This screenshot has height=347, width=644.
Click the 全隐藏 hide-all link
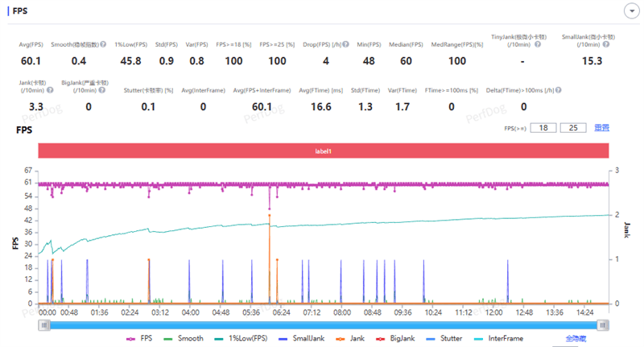(x=577, y=339)
